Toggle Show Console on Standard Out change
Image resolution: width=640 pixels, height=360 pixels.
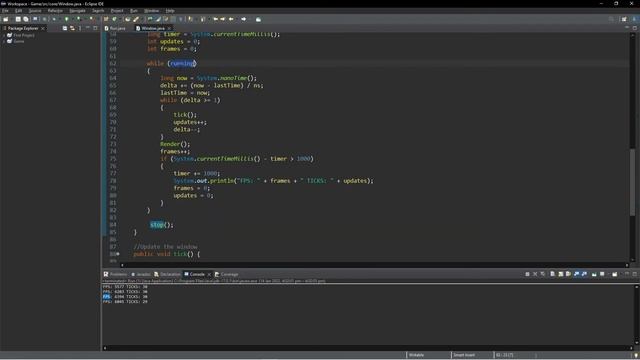pos(576,274)
